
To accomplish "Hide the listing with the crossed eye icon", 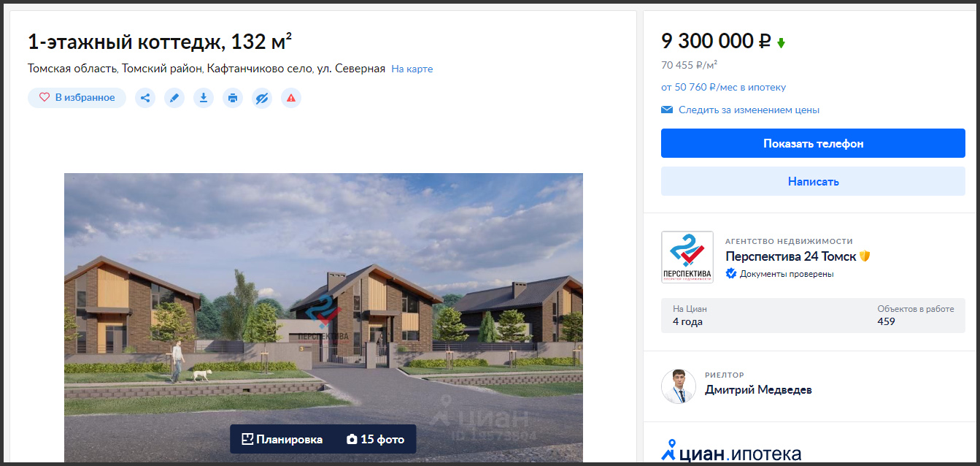I will [x=262, y=98].
